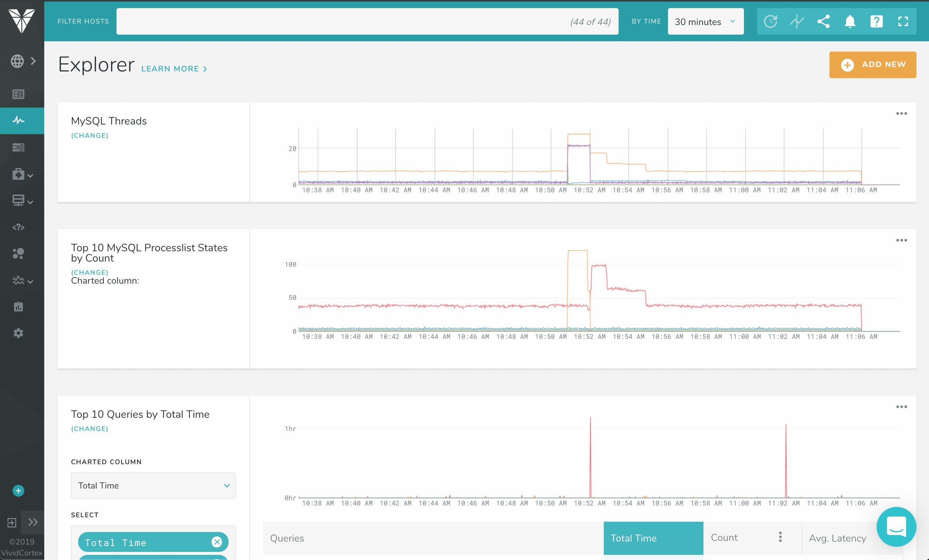
Task: Expand the charts waveform sidebar menu
Action: coord(22,280)
